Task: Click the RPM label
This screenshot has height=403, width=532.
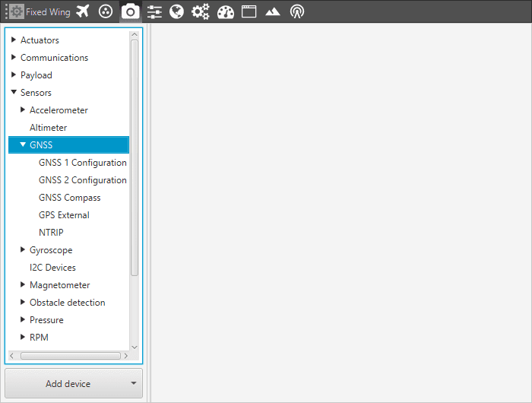Action: (x=39, y=338)
